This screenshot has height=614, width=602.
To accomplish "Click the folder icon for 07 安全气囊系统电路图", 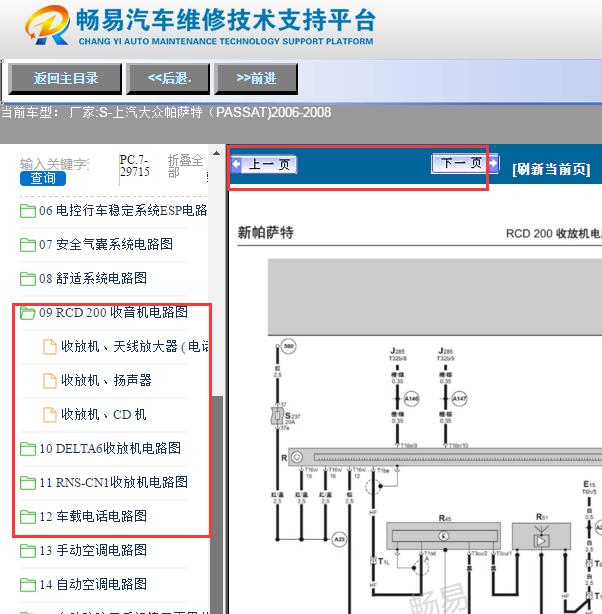I will click(28, 245).
